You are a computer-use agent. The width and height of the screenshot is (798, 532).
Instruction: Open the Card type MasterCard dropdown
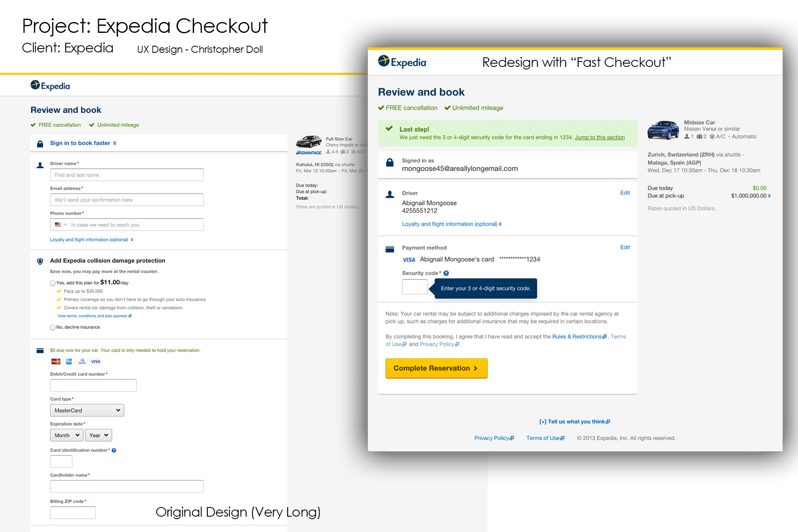(87, 410)
